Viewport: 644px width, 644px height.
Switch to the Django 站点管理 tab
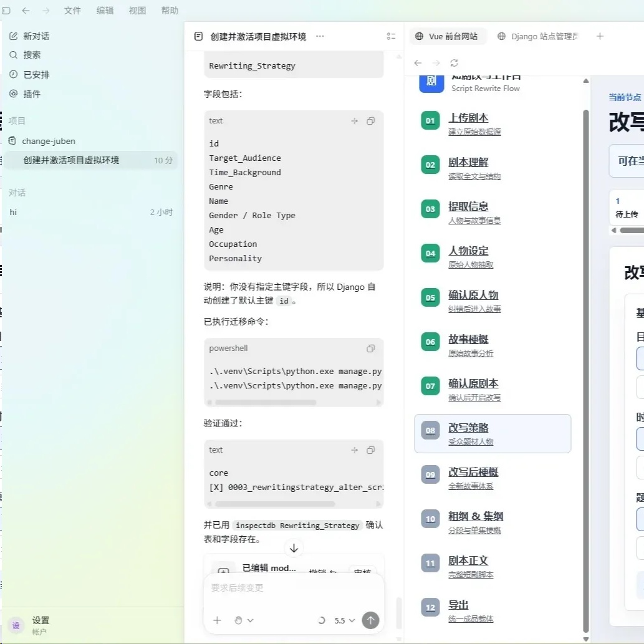(538, 36)
